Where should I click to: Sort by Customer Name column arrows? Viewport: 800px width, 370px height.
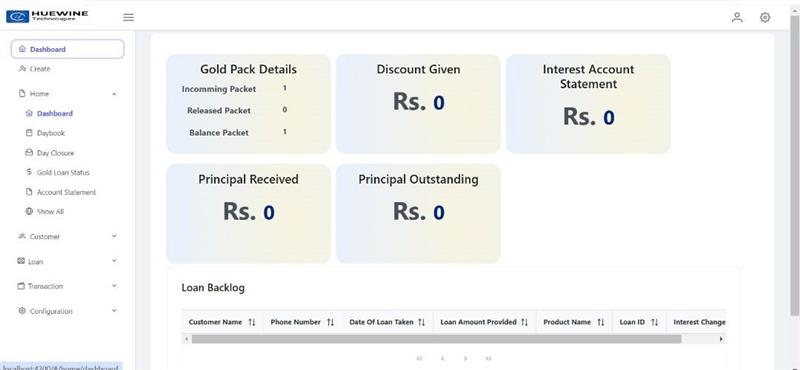(252, 322)
